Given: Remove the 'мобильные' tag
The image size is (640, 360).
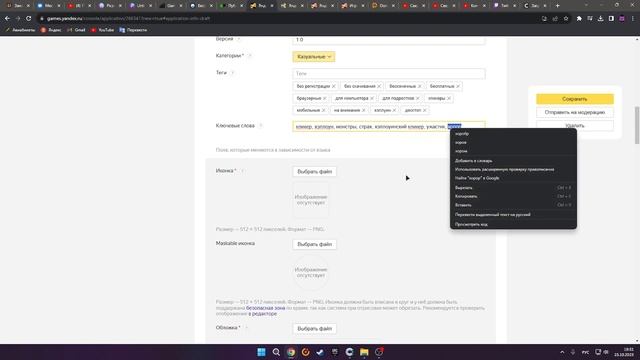Looking at the screenshot, I should (324, 110).
